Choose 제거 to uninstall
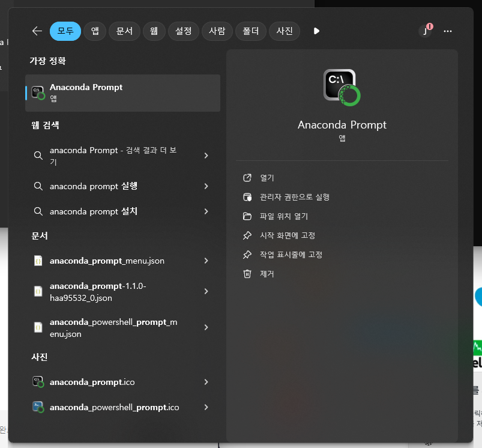This screenshot has width=482, height=448. [x=267, y=274]
